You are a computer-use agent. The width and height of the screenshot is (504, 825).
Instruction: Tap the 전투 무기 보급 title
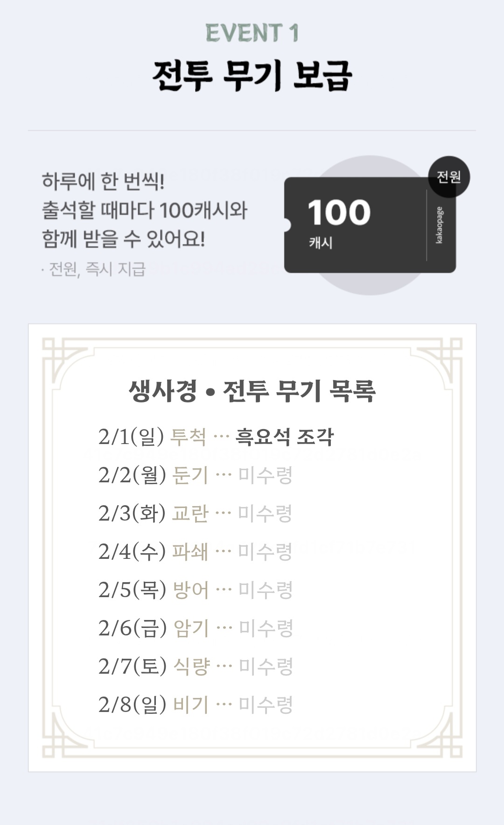pos(252,76)
